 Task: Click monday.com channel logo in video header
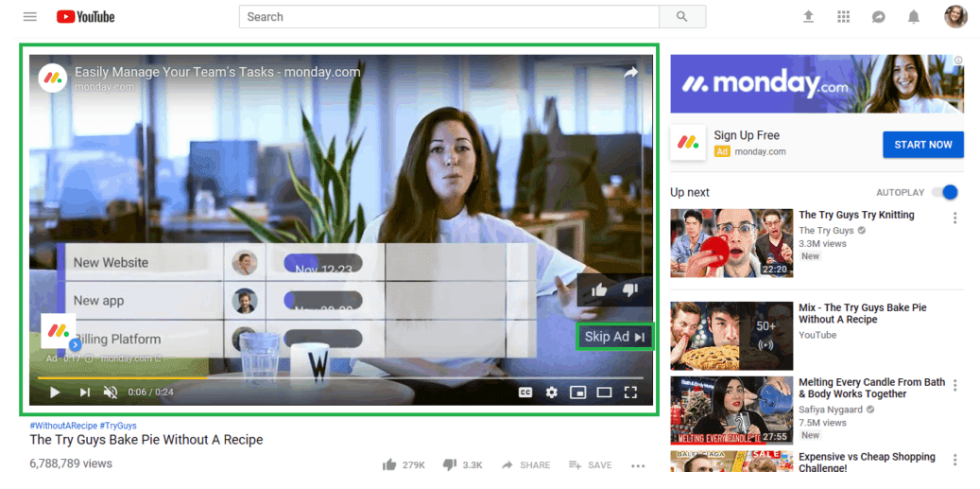click(x=53, y=79)
